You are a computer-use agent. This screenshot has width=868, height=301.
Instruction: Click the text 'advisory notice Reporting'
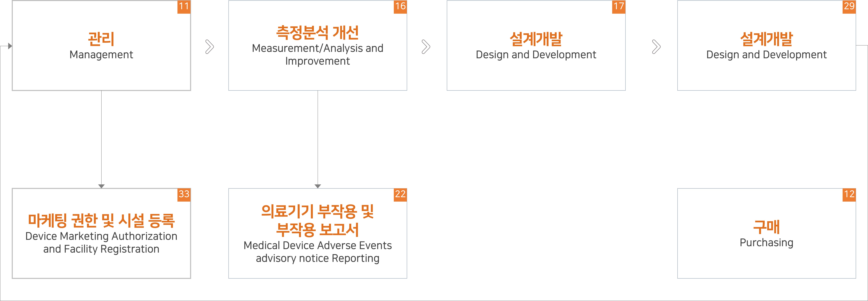(x=317, y=258)
